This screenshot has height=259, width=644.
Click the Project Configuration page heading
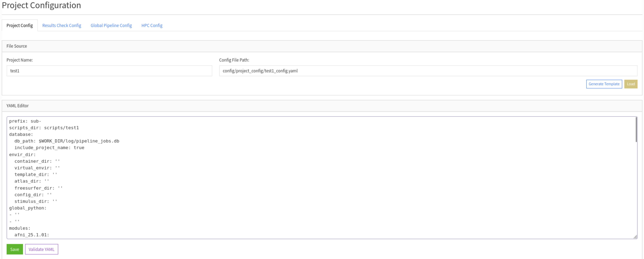click(x=41, y=5)
